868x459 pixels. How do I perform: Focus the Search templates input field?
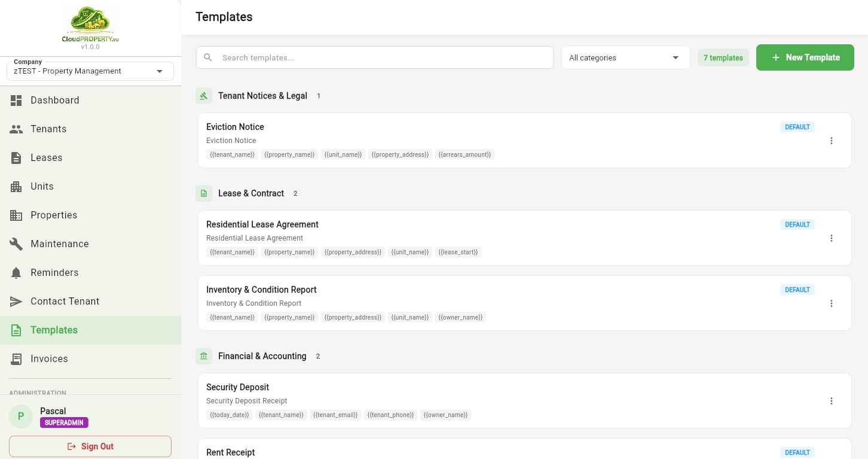383,58
